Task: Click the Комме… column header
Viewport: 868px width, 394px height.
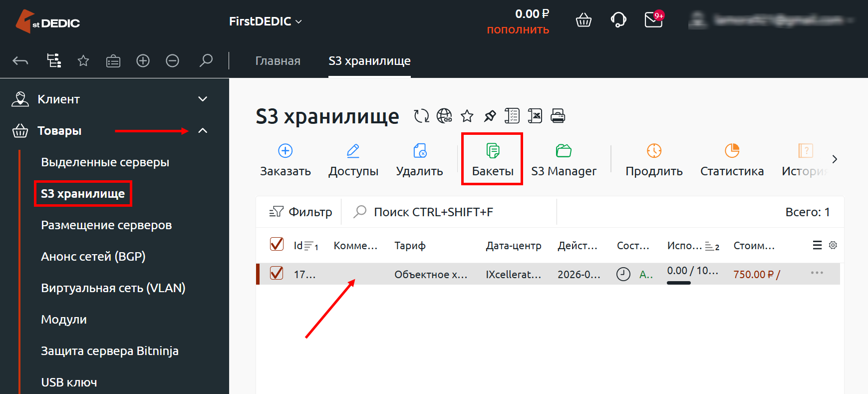Action: tap(355, 246)
